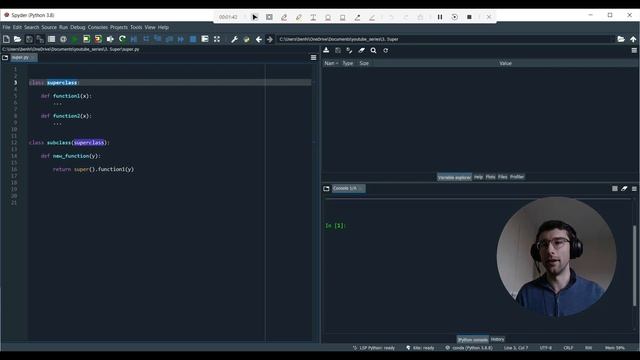Switch to Help pane tab
The width and height of the screenshot is (640, 360).
478,177
